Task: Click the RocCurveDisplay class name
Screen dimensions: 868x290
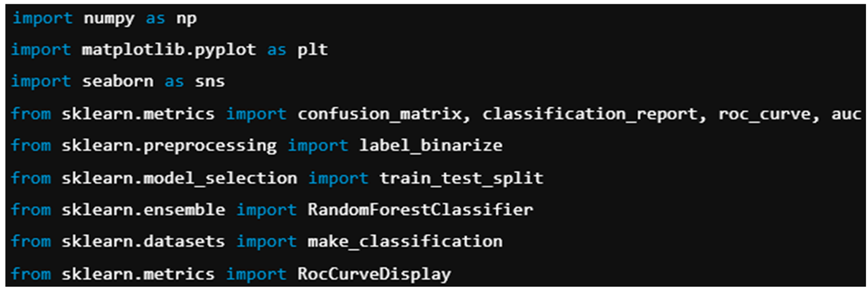Action: pyautogui.click(x=374, y=274)
